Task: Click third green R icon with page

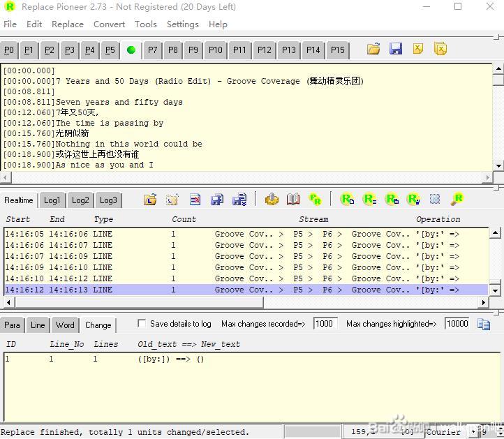Action: (x=392, y=200)
